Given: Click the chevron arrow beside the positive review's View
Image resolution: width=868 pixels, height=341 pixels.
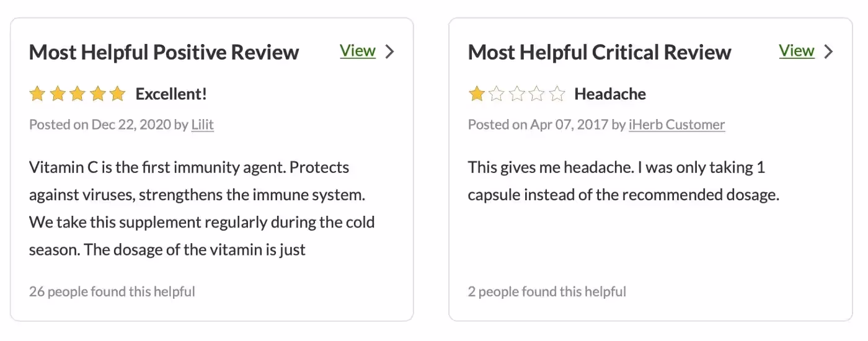Looking at the screenshot, I should (x=389, y=51).
